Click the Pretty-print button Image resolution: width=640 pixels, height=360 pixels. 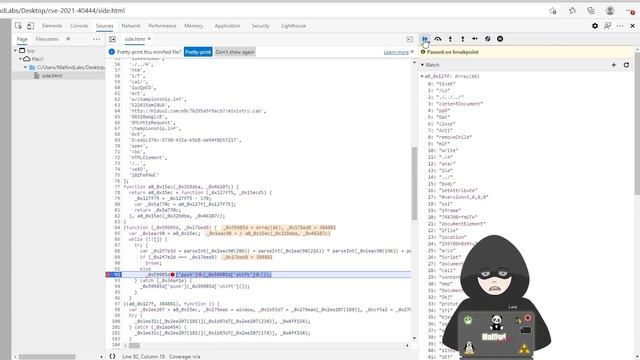click(198, 52)
